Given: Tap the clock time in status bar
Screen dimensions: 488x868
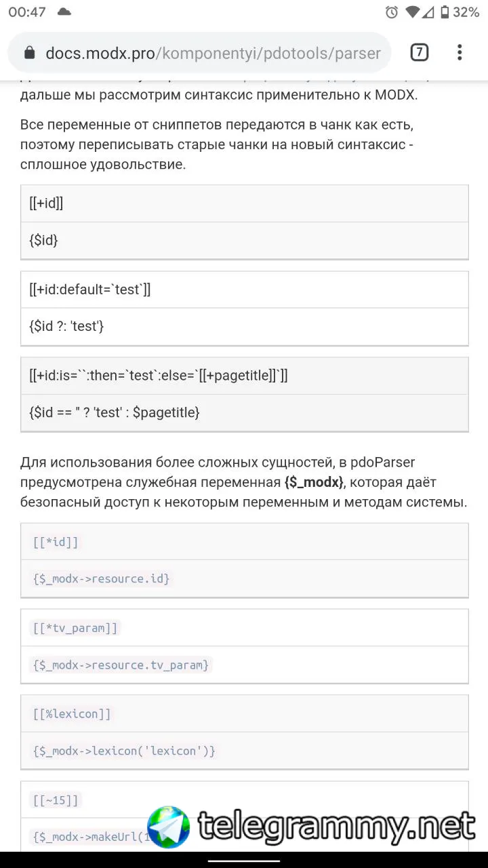Looking at the screenshot, I should pyautogui.click(x=27, y=12).
